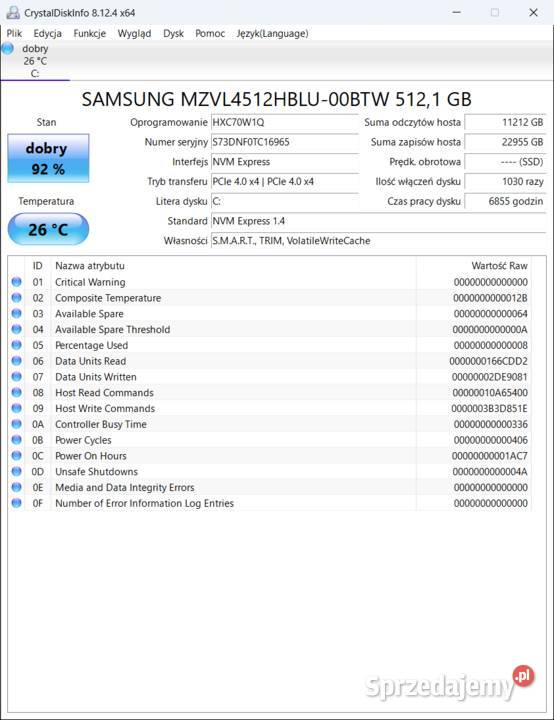Click the Composite Temperature status orb
554x720 pixels.
pyautogui.click(x=17, y=298)
